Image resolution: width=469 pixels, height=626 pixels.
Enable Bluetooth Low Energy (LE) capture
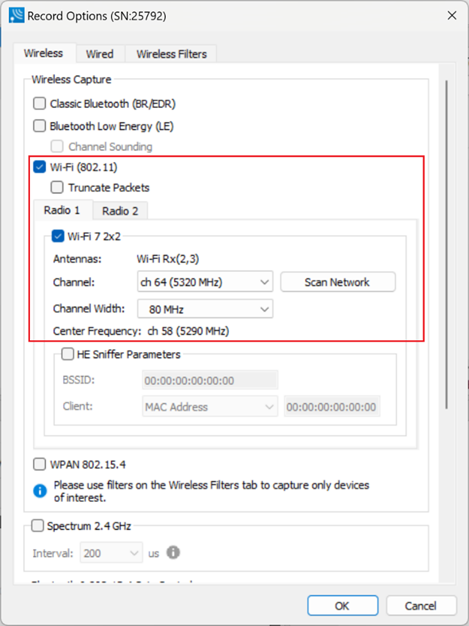point(40,126)
